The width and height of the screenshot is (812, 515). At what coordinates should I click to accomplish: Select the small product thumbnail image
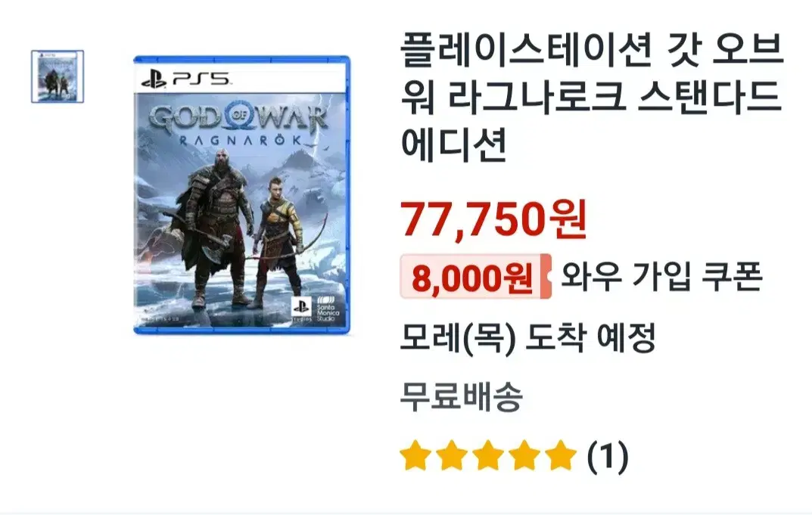58,76
